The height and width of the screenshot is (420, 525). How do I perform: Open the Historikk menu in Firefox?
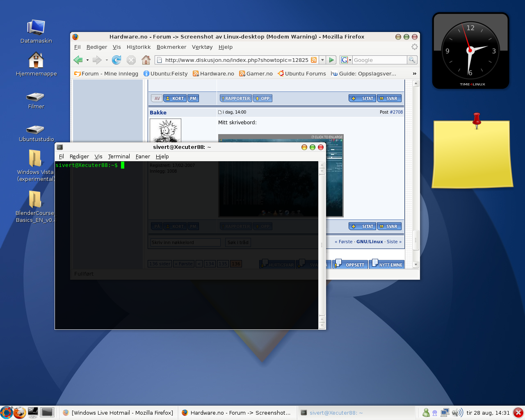click(x=139, y=47)
